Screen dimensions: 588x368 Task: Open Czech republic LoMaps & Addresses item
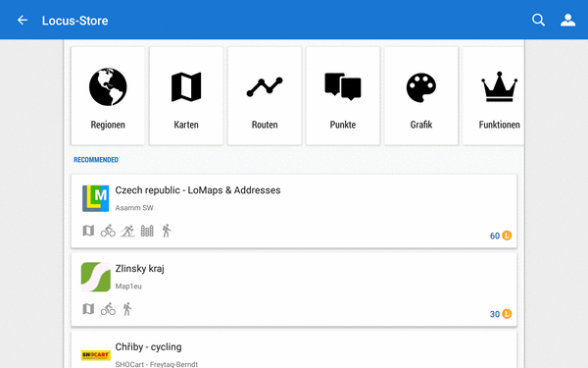(x=294, y=211)
